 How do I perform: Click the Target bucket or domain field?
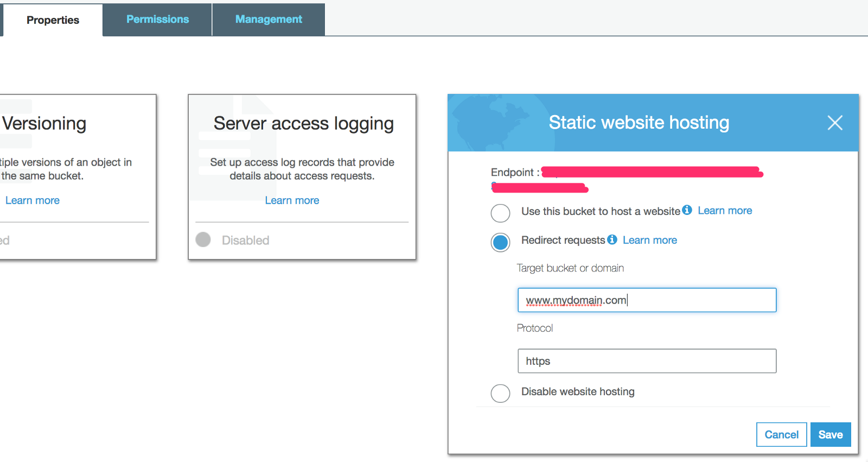click(x=647, y=300)
